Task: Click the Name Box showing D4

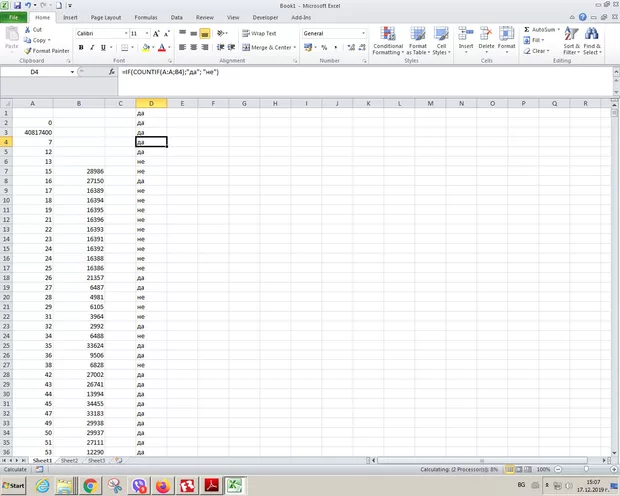Action: tap(38, 73)
